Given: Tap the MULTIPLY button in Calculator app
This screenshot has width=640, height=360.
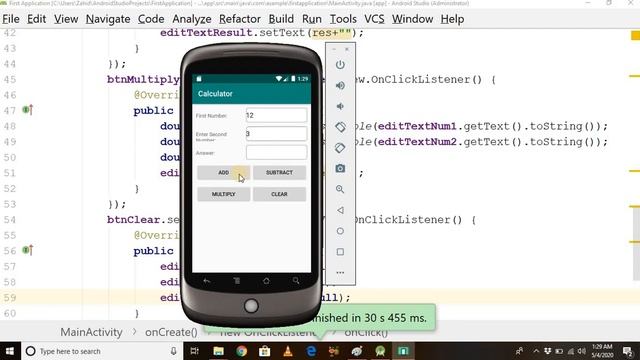Looking at the screenshot, I should pyautogui.click(x=224, y=194).
